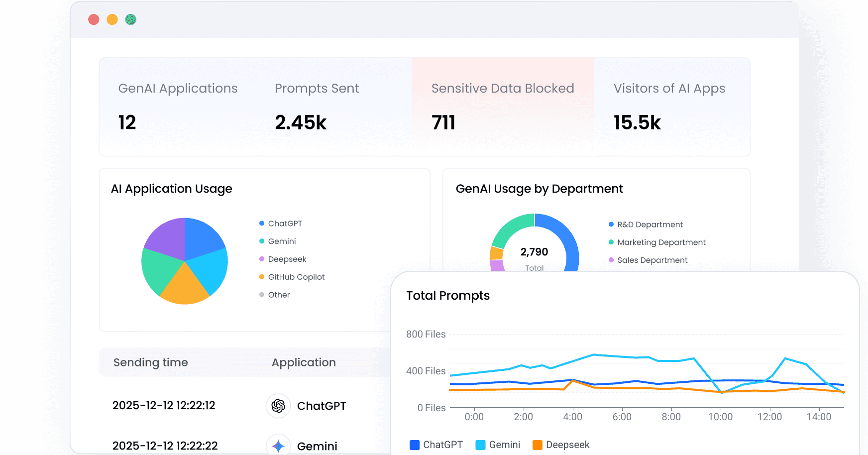
Task: Toggle Marketing Department legend entry
Action: 657,242
